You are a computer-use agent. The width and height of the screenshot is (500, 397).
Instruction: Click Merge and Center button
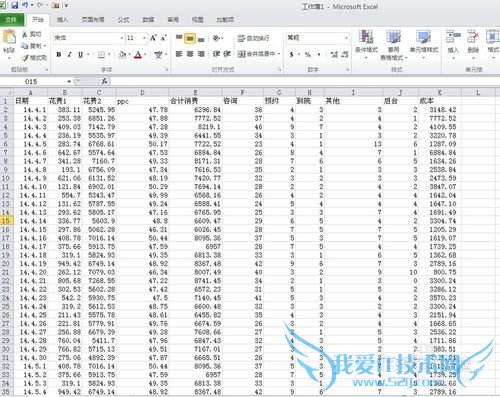click(257, 54)
